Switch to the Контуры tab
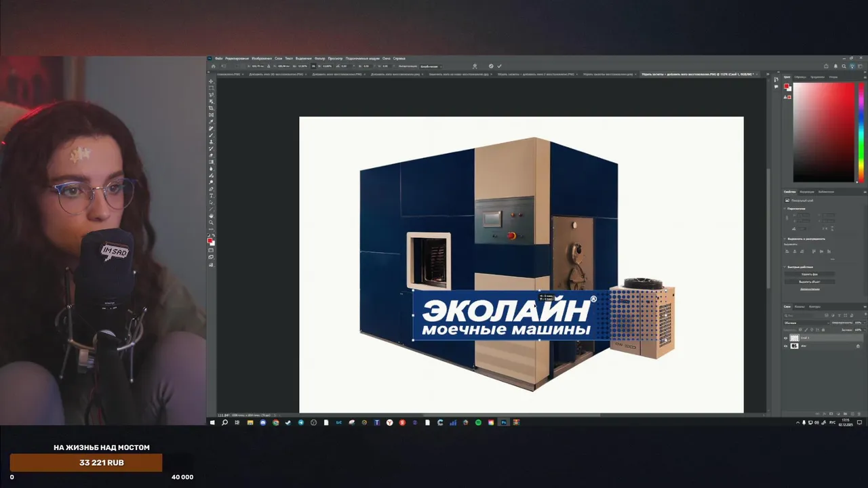 pos(814,306)
